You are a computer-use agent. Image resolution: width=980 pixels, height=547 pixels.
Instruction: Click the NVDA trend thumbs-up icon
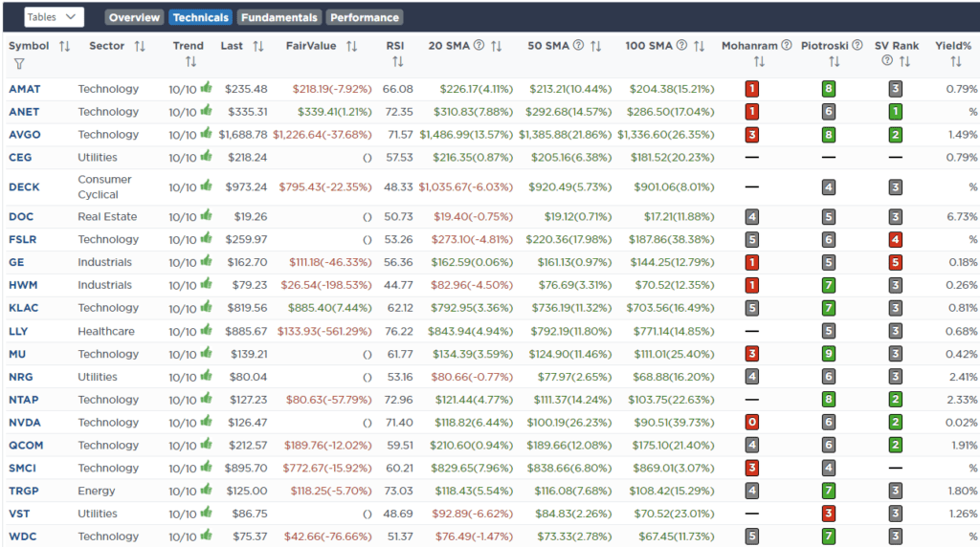pyautogui.click(x=207, y=422)
